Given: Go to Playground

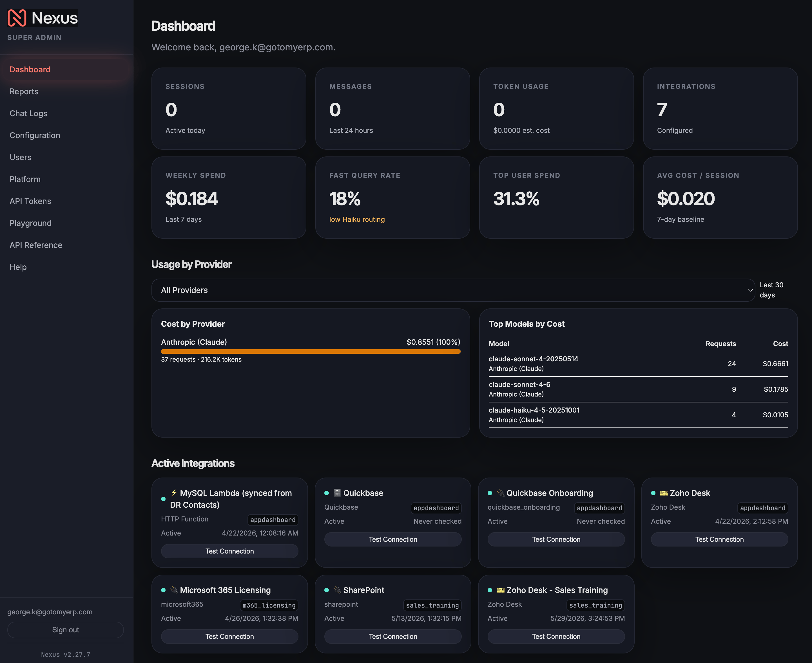Looking at the screenshot, I should tap(66, 223).
